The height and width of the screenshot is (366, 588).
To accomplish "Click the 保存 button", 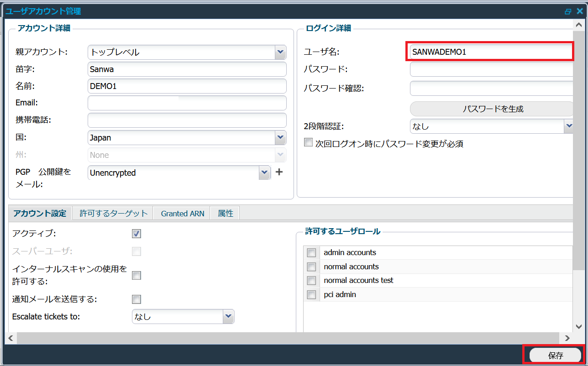I will [x=555, y=356].
